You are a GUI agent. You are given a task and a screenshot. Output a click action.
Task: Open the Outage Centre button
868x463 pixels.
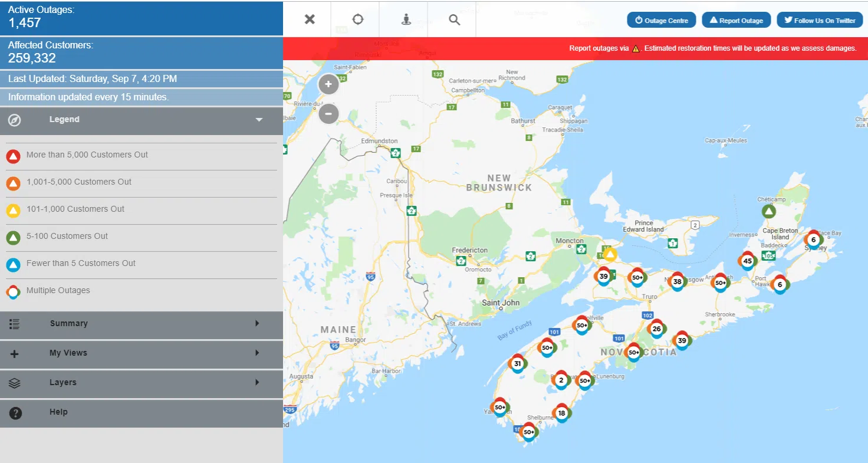661,20
